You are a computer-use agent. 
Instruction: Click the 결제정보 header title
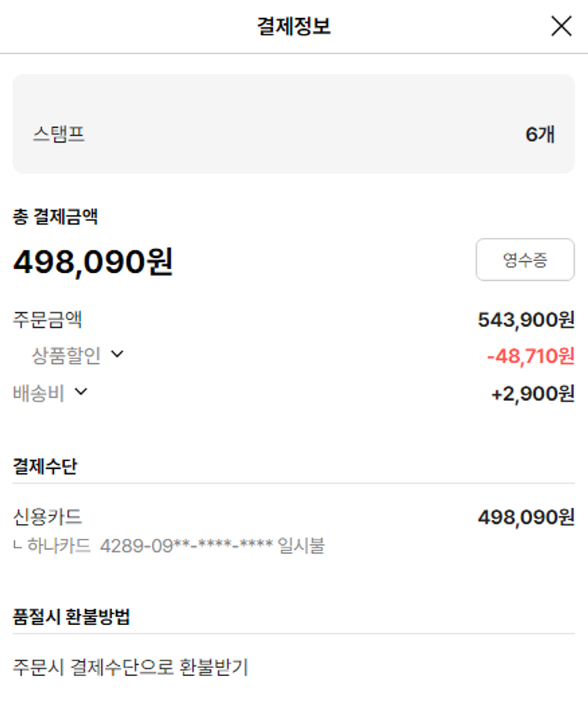294,27
